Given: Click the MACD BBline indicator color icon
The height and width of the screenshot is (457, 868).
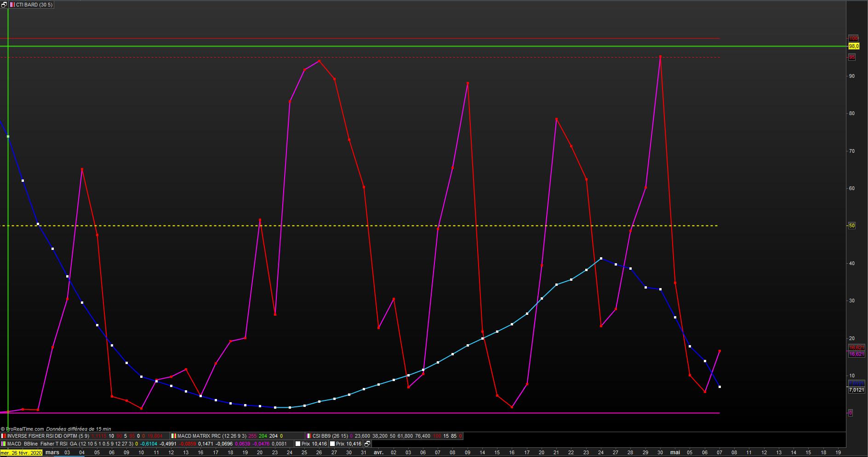Looking at the screenshot, I should (4, 444).
